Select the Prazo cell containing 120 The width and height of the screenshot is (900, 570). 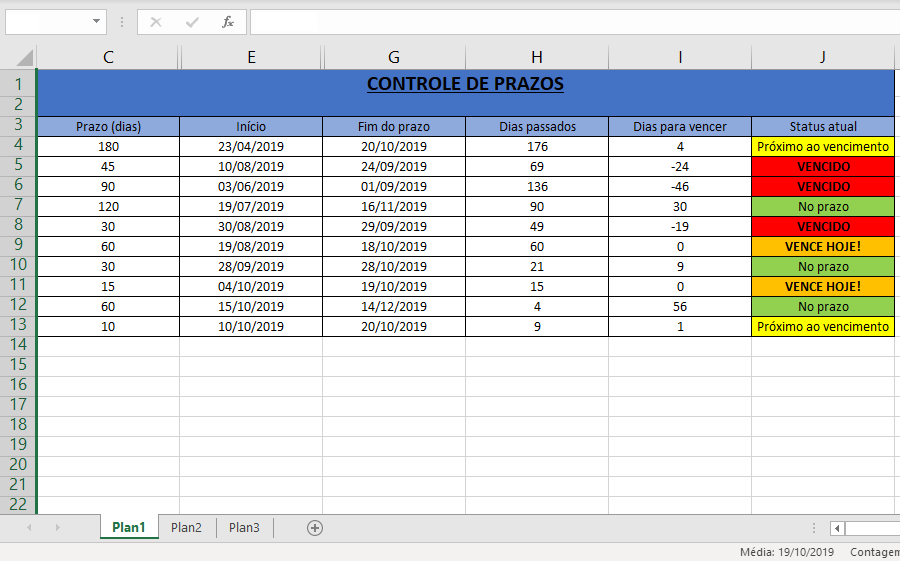point(108,207)
